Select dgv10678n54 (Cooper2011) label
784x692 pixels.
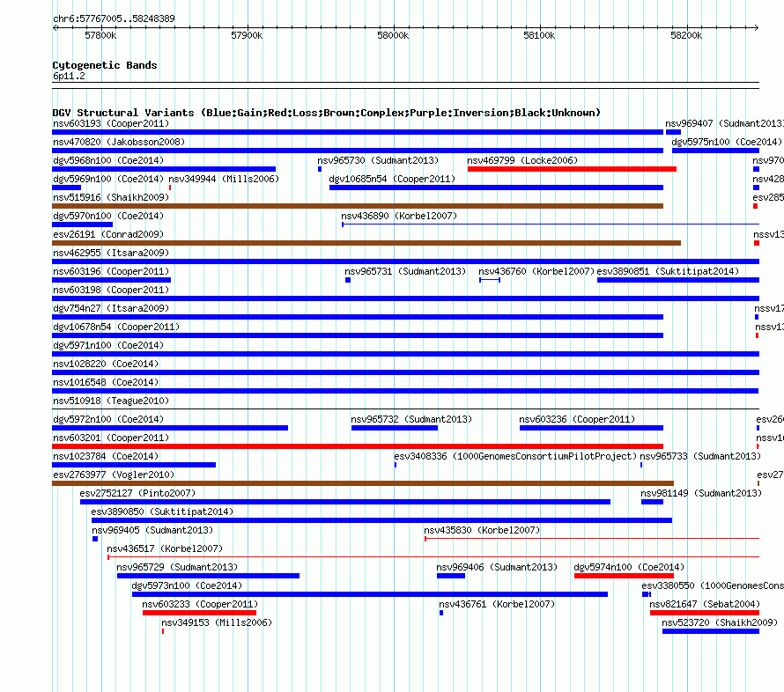(x=116, y=327)
